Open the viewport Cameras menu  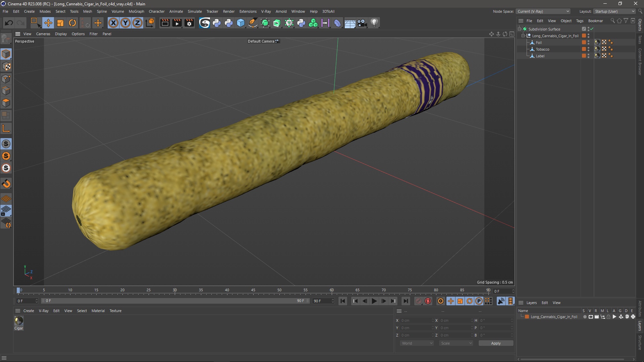pos(43,34)
